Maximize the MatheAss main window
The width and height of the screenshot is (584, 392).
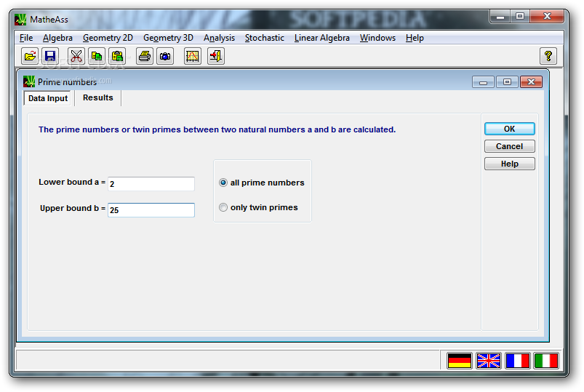(520, 17)
